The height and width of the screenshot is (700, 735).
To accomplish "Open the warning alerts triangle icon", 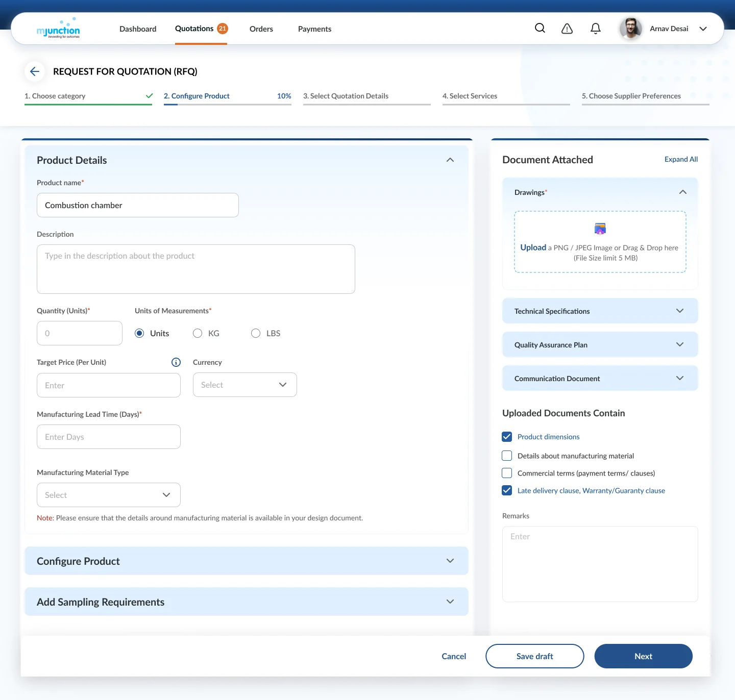I will (x=567, y=29).
